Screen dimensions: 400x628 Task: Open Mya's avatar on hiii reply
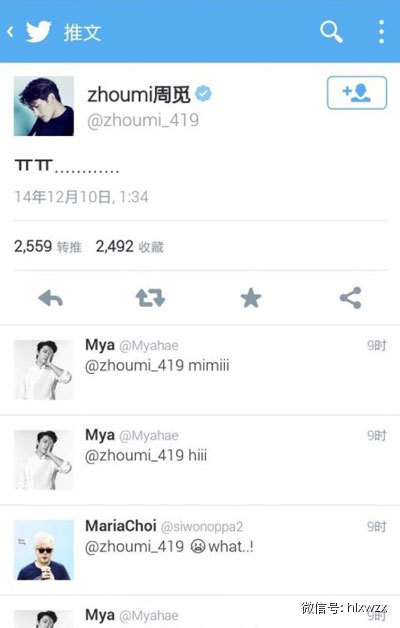click(x=44, y=460)
